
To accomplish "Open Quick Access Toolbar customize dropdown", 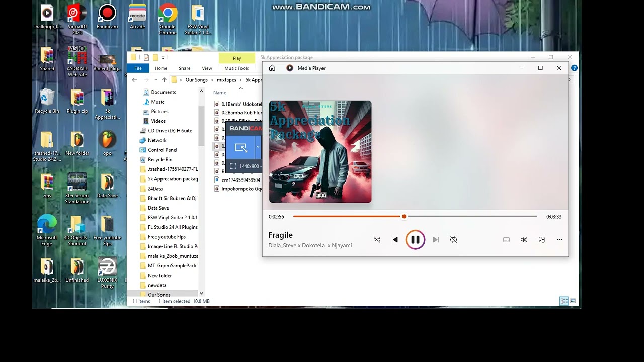I will [x=163, y=58].
